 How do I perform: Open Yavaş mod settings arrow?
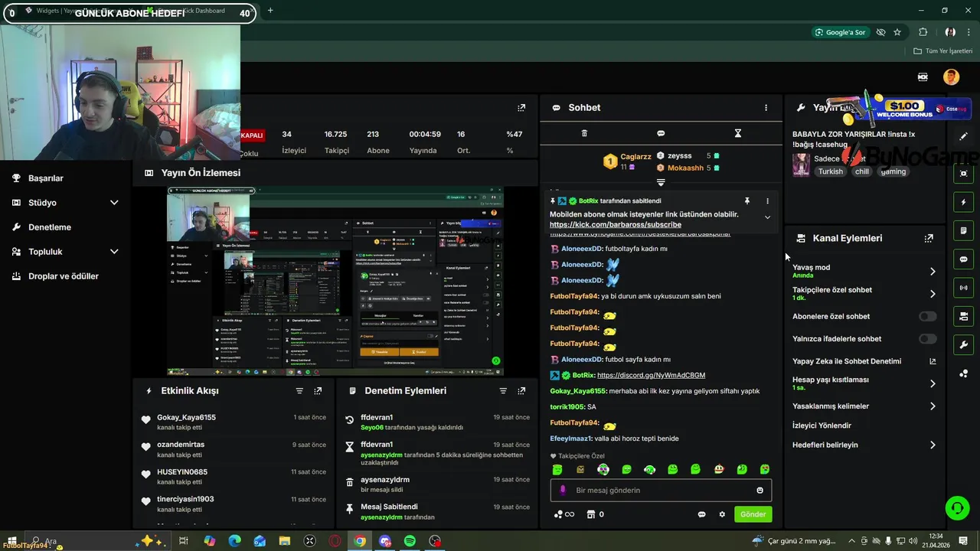click(933, 271)
